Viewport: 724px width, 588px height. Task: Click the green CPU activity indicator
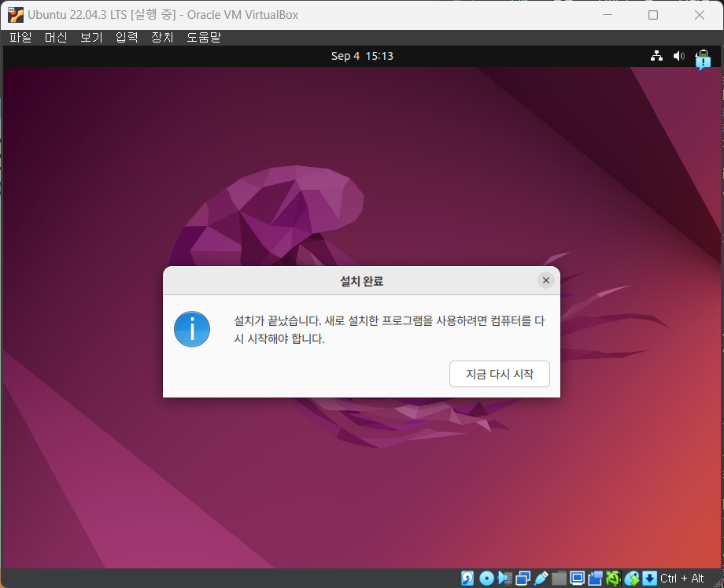tap(613, 578)
